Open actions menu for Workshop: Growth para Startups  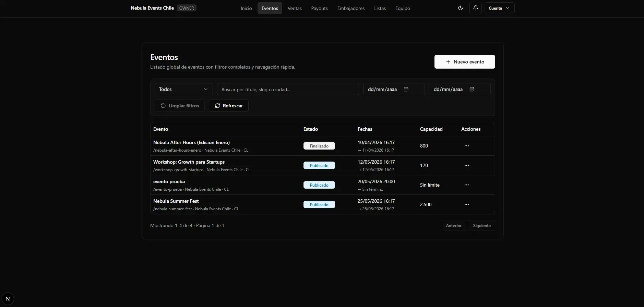click(x=466, y=165)
